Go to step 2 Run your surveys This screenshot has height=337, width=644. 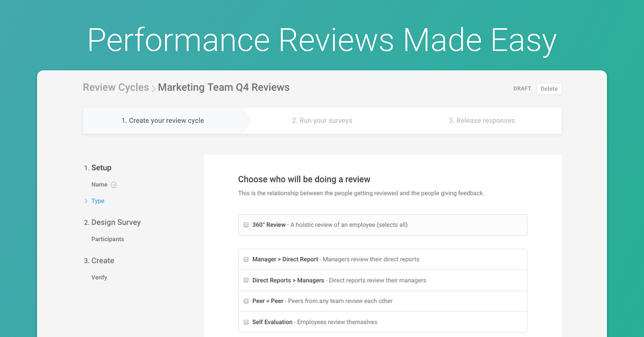click(322, 120)
